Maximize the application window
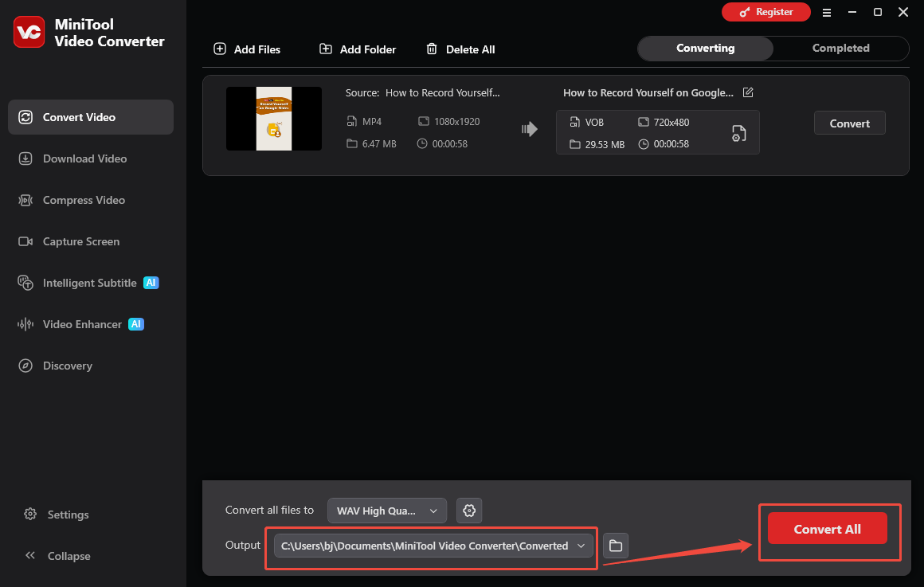Viewport: 924px width, 587px height. [x=878, y=12]
